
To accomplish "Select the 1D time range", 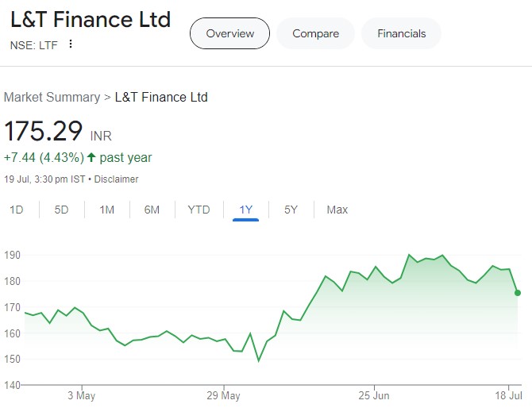I will tap(17, 210).
